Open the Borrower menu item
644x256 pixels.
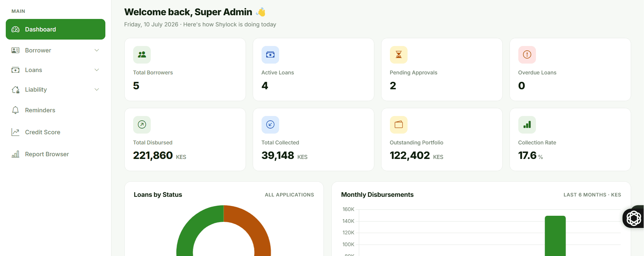click(56, 50)
